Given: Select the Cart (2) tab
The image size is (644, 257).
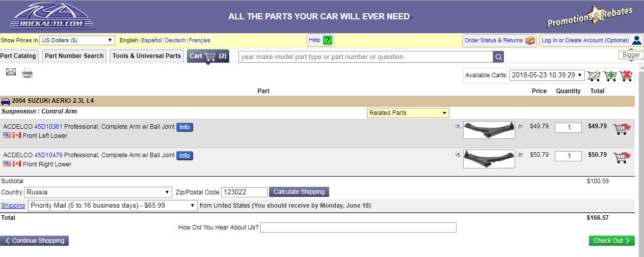Looking at the screenshot, I should click(x=208, y=56).
